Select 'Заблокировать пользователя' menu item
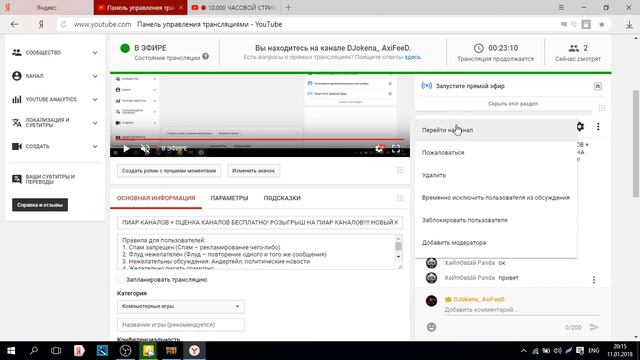 tap(496, 220)
